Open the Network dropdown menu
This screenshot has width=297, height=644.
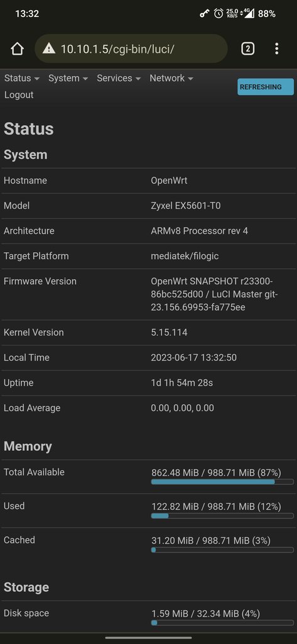point(171,78)
